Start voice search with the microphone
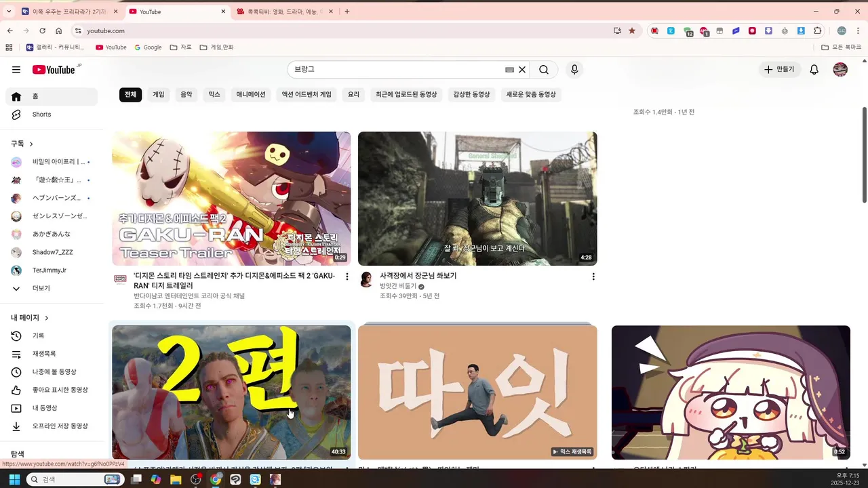 574,70
